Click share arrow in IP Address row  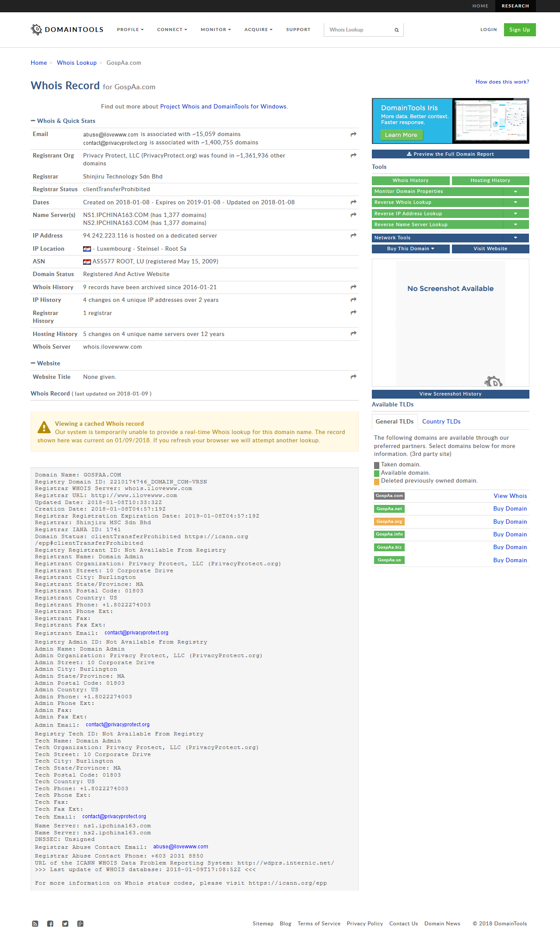353,235
